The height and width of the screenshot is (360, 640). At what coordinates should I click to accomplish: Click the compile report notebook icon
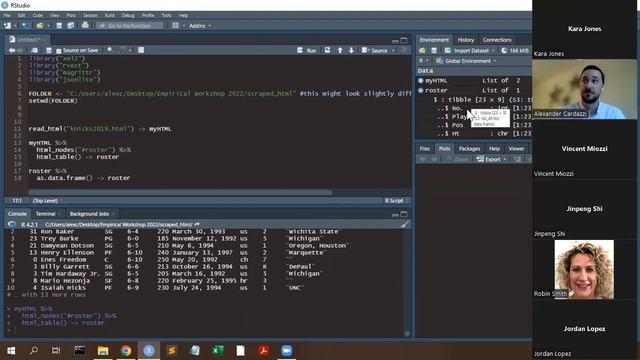click(x=141, y=50)
